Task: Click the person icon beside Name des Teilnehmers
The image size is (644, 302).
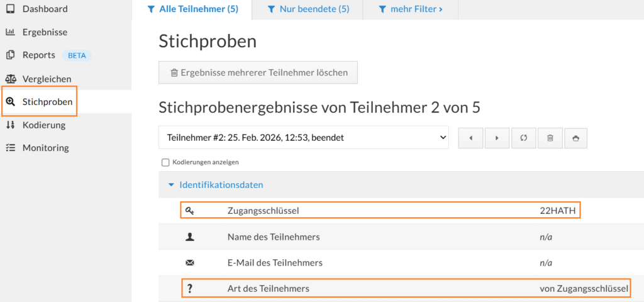Action: tap(190, 237)
